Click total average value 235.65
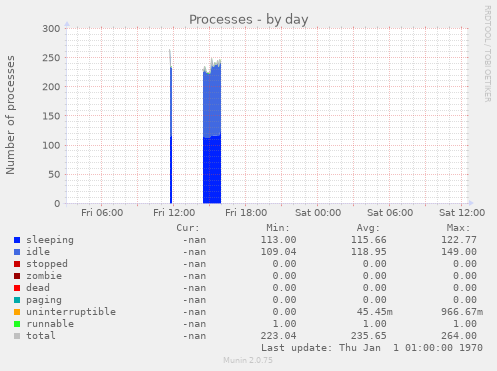The height and width of the screenshot is (371, 497). pyautogui.click(x=369, y=336)
